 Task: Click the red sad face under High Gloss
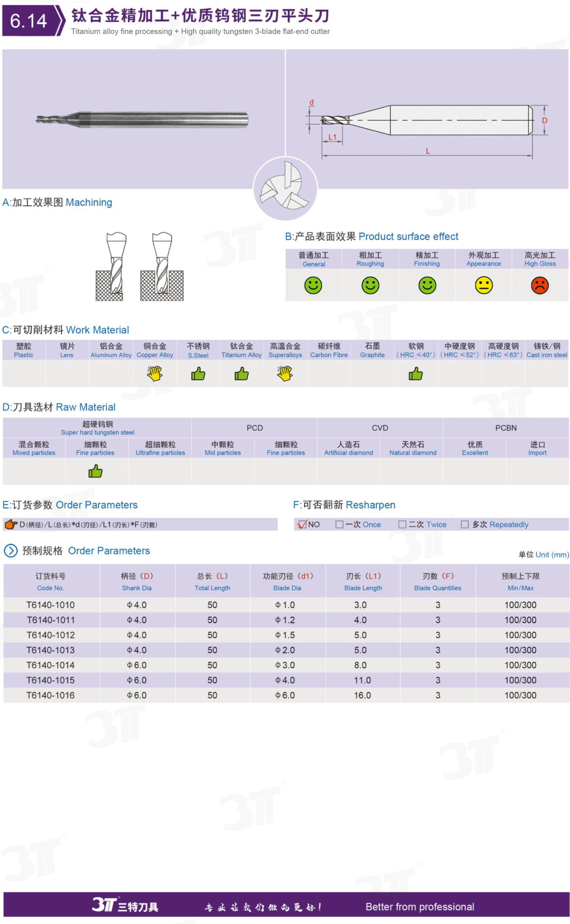[539, 285]
